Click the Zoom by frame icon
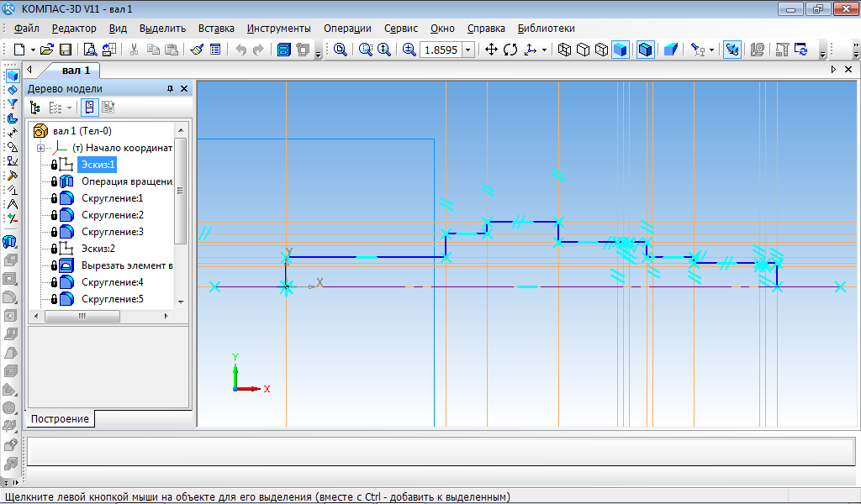 tap(366, 50)
